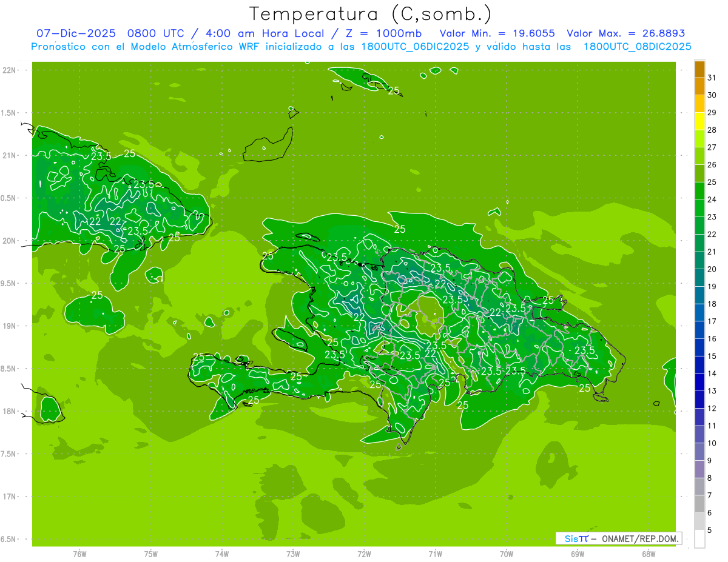The height and width of the screenshot is (562, 728).
Task: Pick the orange band between 30 and 31
Action: click(699, 86)
